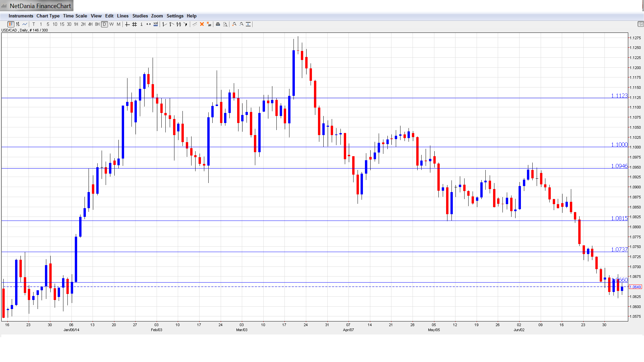Click the delete all lines icon
This screenshot has width=644, height=362.
pos(209,24)
